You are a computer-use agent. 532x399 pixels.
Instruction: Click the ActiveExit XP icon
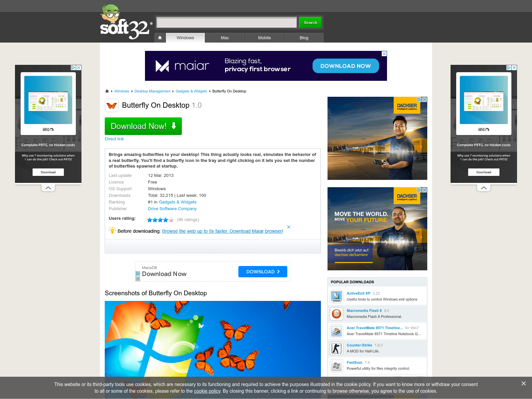coord(336,296)
